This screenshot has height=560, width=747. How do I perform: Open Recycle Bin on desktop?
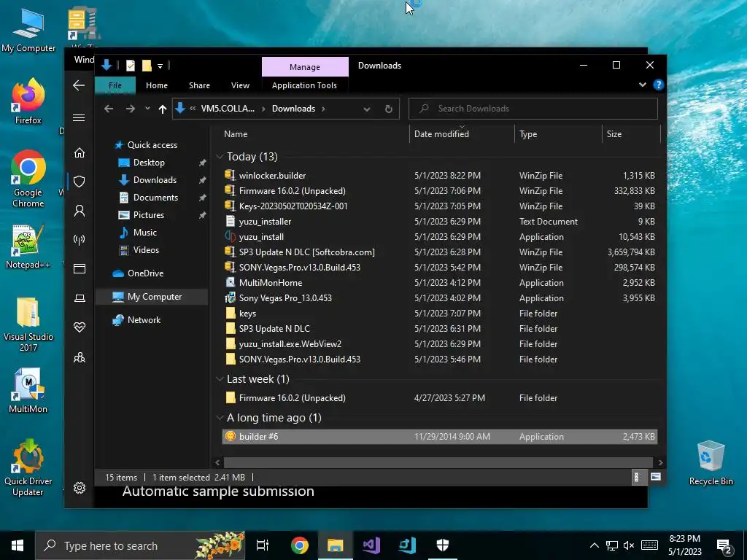point(711,463)
